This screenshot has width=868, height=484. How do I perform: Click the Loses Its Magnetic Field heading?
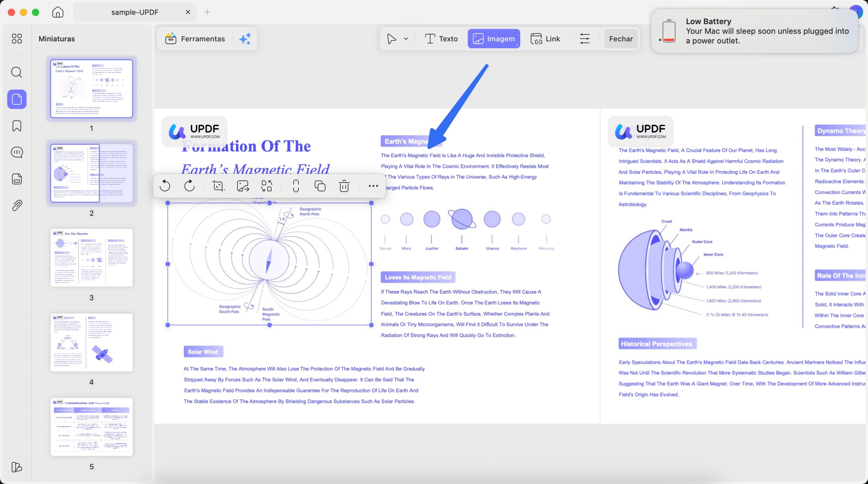click(418, 277)
